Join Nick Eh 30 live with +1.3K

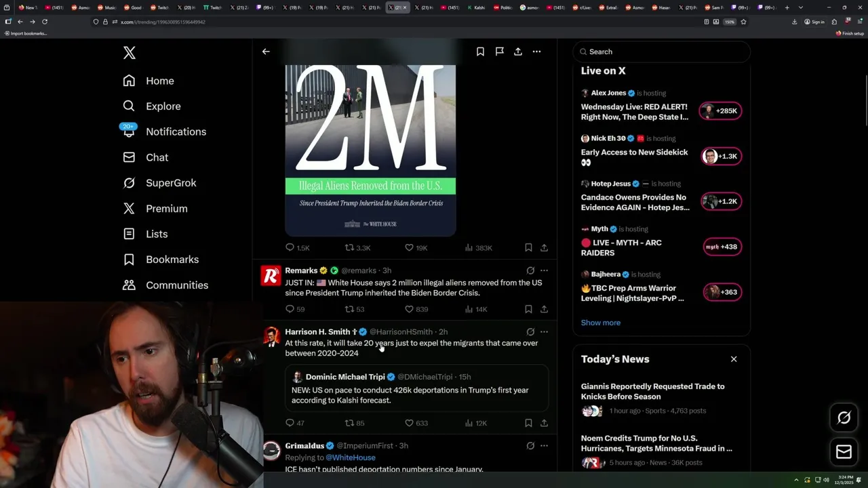coord(721,156)
